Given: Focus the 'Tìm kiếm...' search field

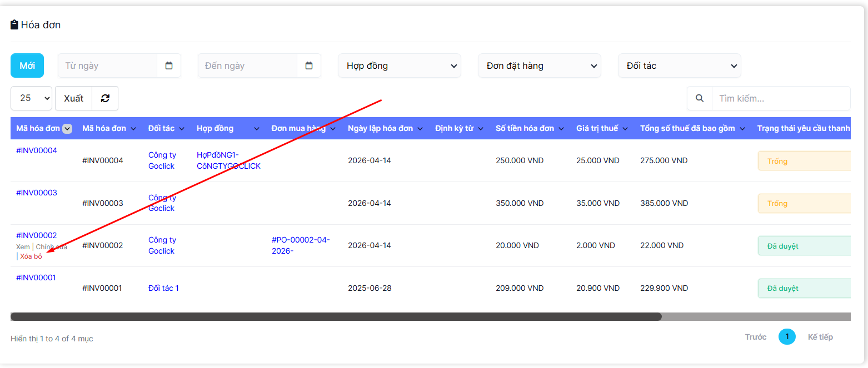Looking at the screenshot, I should pos(781,98).
